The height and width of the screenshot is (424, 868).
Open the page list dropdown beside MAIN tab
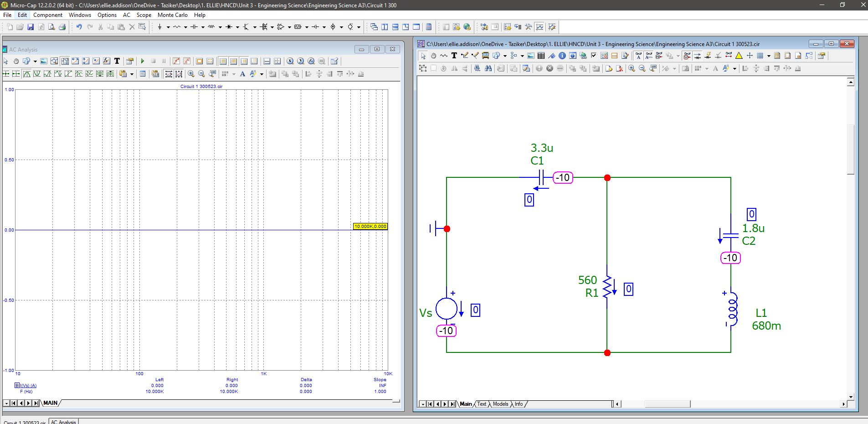click(x=6, y=403)
